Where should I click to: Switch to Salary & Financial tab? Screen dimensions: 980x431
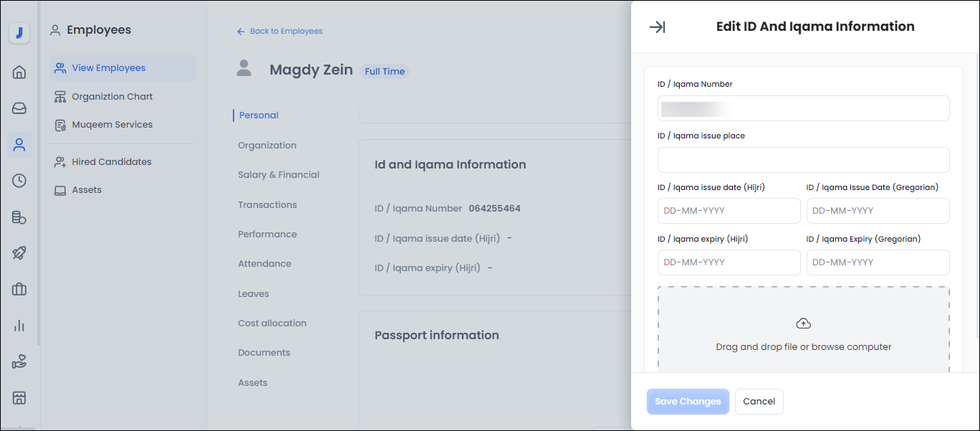(279, 175)
